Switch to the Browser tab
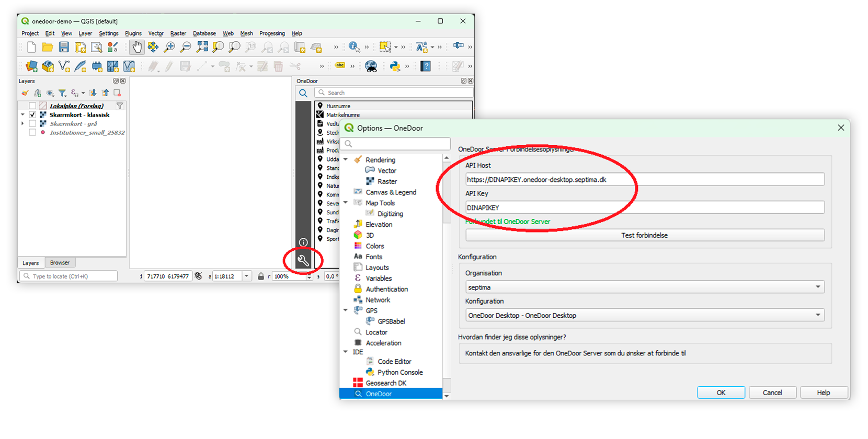 [60, 263]
